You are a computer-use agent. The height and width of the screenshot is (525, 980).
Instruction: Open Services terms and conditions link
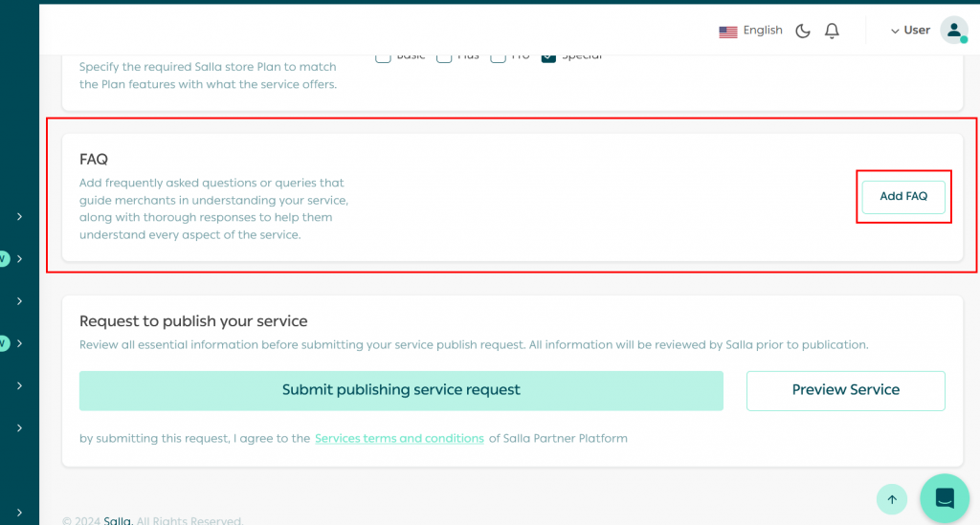[x=399, y=439]
